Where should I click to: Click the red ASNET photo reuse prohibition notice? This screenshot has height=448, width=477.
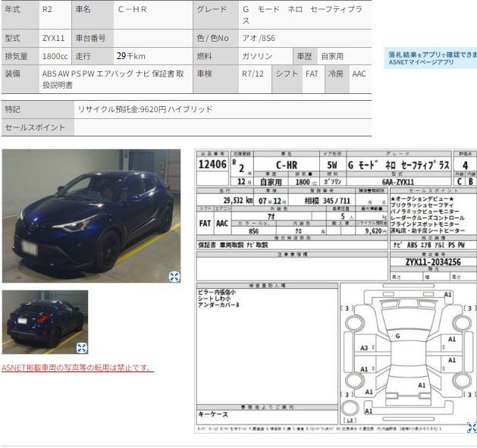[x=77, y=368]
